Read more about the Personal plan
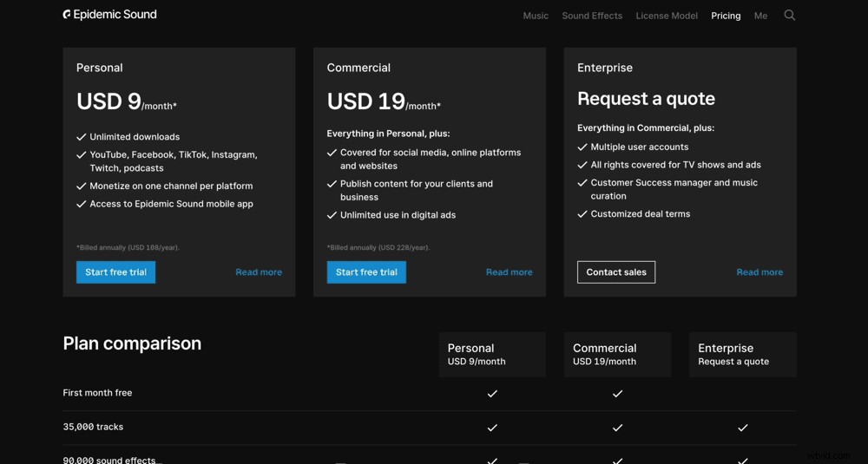Viewport: 868px width, 464px height. (259, 272)
